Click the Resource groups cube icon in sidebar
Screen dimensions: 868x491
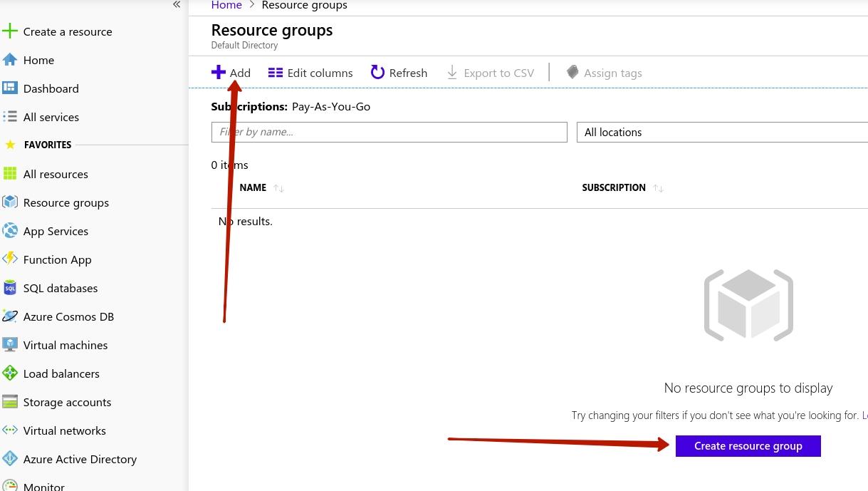(10, 202)
